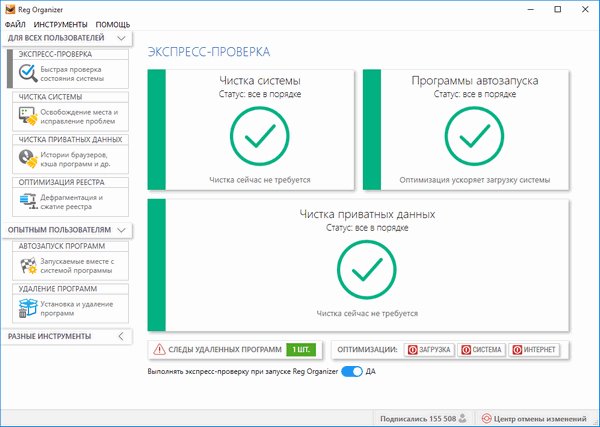Screen dimensions: 600x427
Task: Click the green 1 шт. badge
Action: (x=301, y=349)
